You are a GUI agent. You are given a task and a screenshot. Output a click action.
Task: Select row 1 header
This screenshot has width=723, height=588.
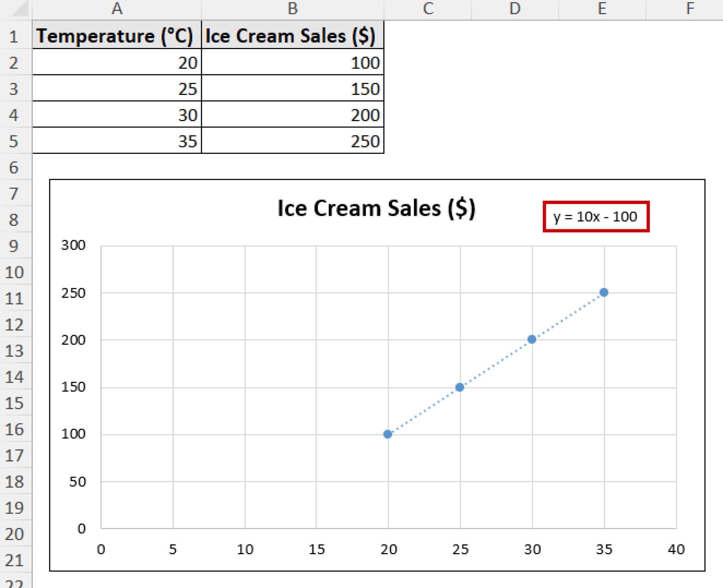click(14, 35)
